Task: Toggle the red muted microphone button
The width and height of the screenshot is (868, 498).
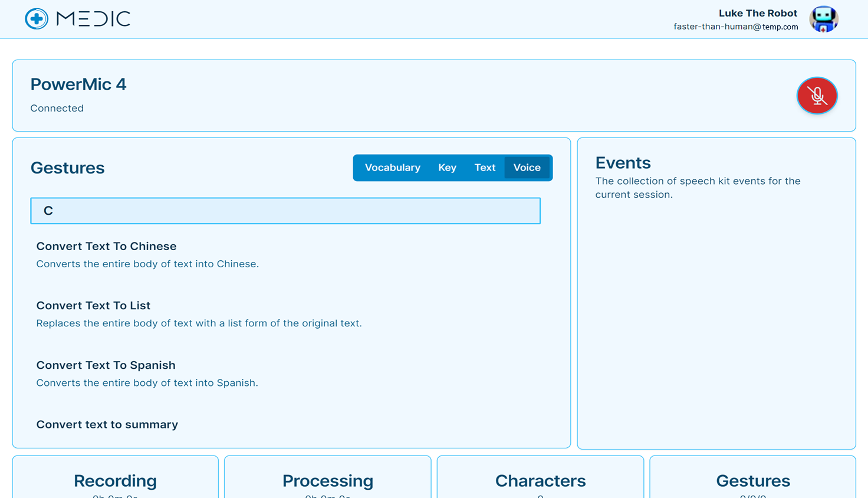Action: pos(817,96)
